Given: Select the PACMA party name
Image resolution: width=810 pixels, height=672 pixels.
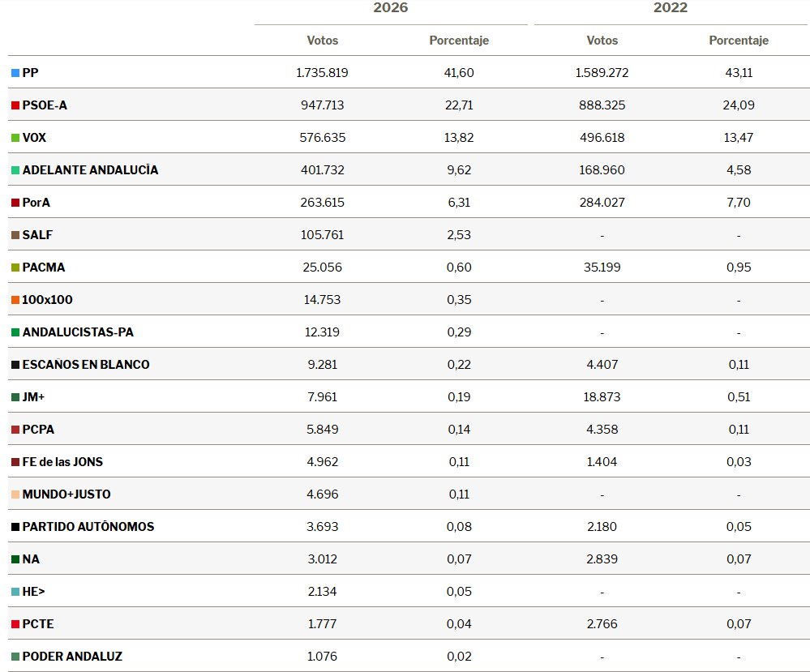Looking at the screenshot, I should 44,268.
